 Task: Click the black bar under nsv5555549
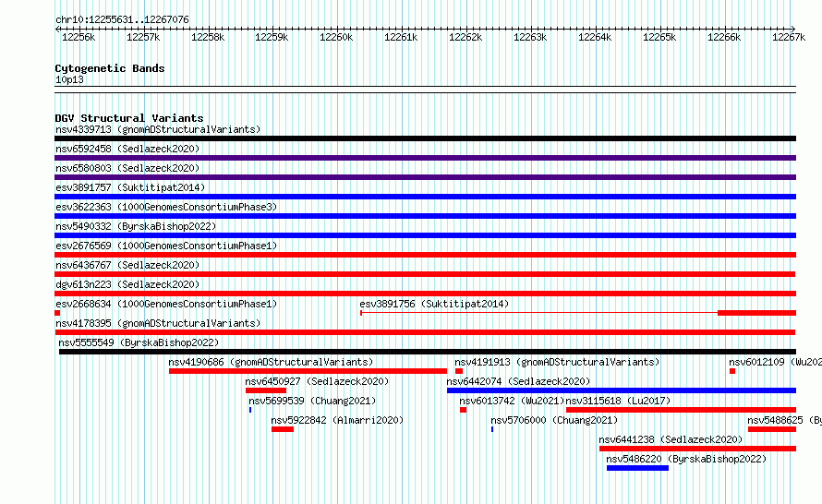[428, 352]
